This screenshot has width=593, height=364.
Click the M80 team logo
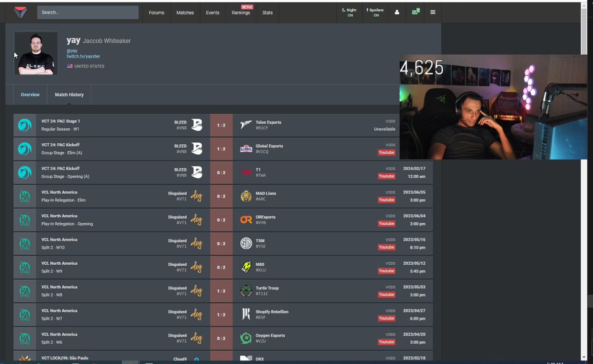pos(246,267)
